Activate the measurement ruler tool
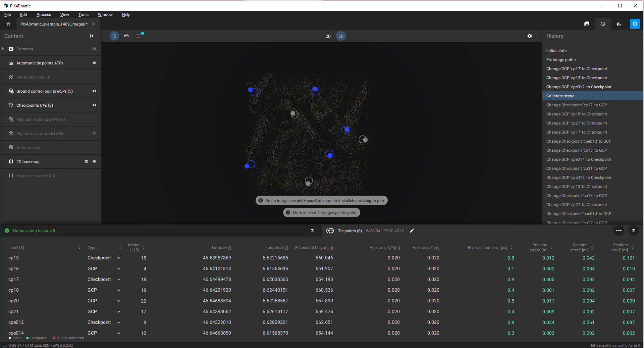 126,36
